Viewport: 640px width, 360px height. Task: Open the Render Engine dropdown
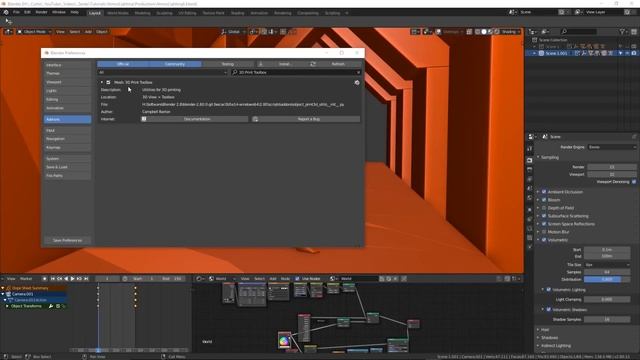[x=612, y=147]
